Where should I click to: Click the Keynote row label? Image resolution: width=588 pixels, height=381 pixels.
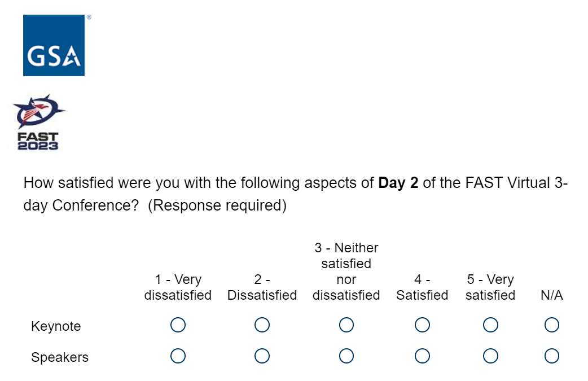click(x=56, y=326)
